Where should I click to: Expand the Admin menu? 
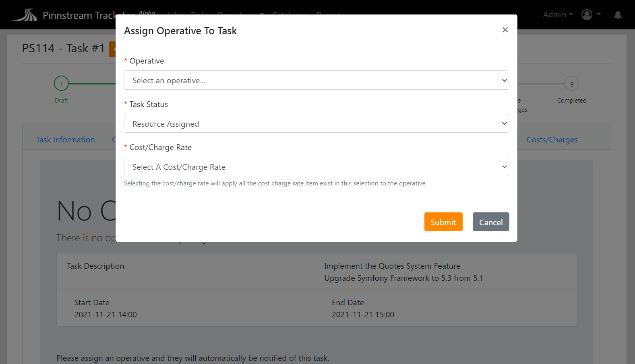[x=558, y=14]
